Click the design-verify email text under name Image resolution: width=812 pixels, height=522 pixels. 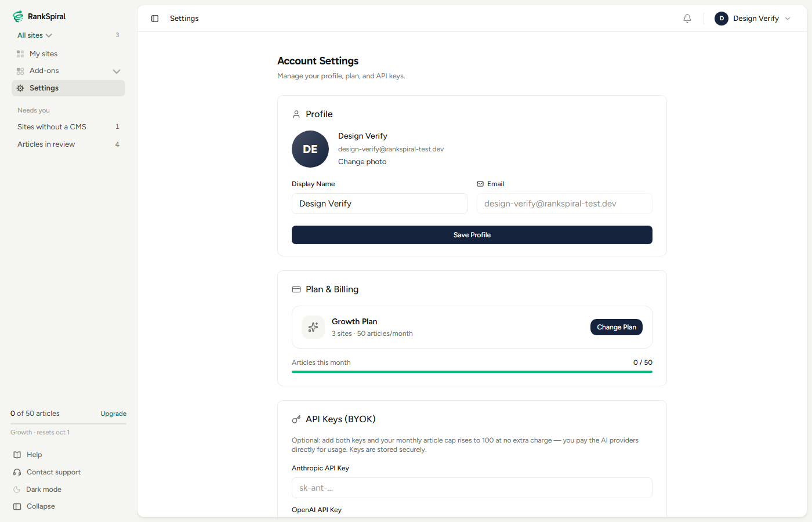click(x=391, y=149)
